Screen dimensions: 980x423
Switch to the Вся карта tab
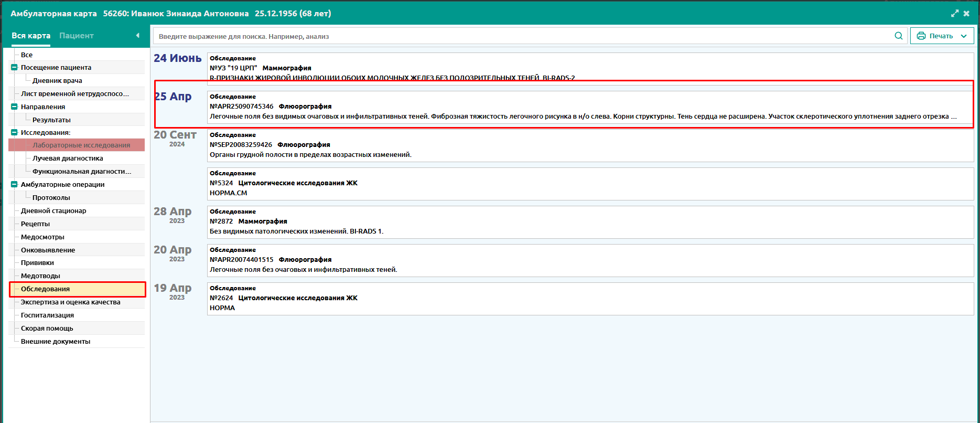coord(31,36)
